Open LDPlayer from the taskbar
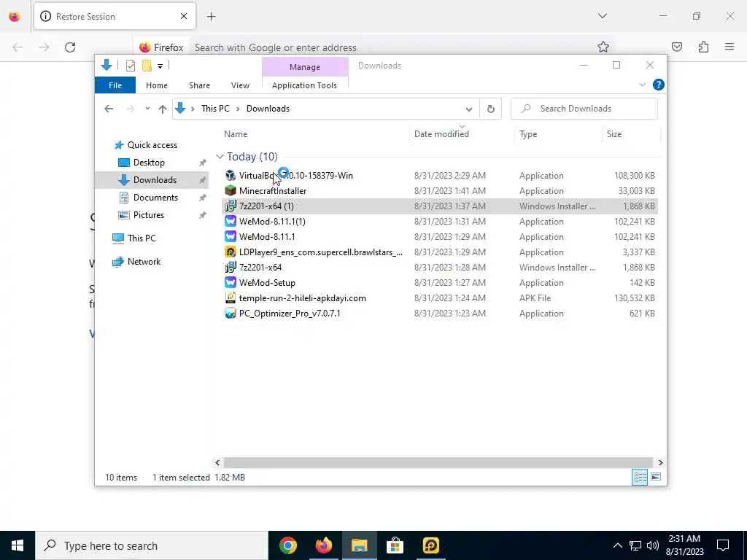747x560 pixels. pos(430,545)
